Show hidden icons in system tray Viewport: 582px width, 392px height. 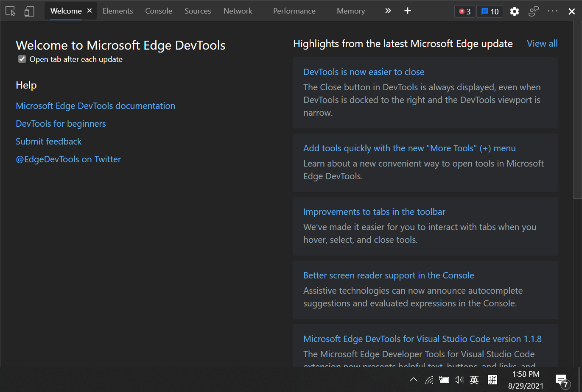(414, 380)
